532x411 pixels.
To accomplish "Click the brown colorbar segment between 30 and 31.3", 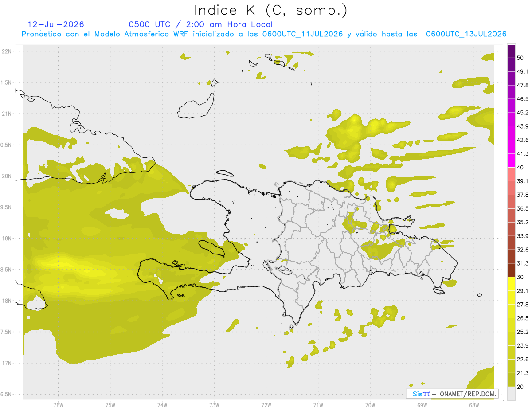I will click(x=512, y=270).
